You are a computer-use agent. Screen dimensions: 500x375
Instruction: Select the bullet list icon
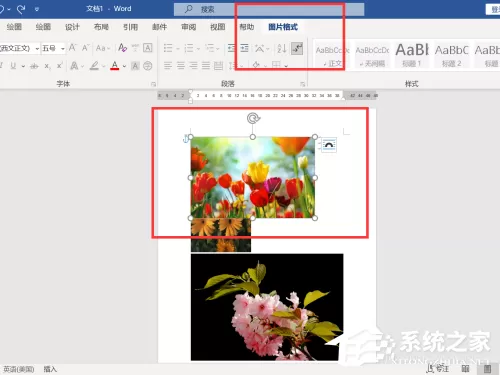pyautogui.click(x=168, y=48)
